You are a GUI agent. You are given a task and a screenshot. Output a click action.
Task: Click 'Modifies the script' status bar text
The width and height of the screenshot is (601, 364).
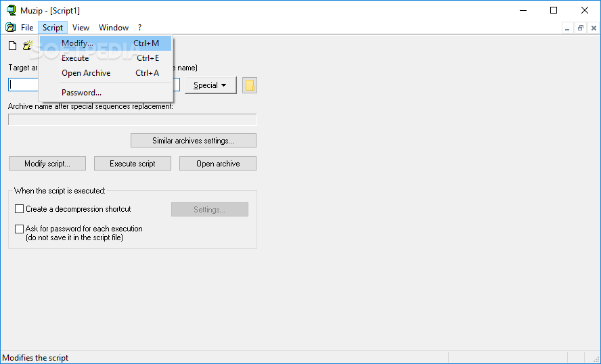pos(35,358)
